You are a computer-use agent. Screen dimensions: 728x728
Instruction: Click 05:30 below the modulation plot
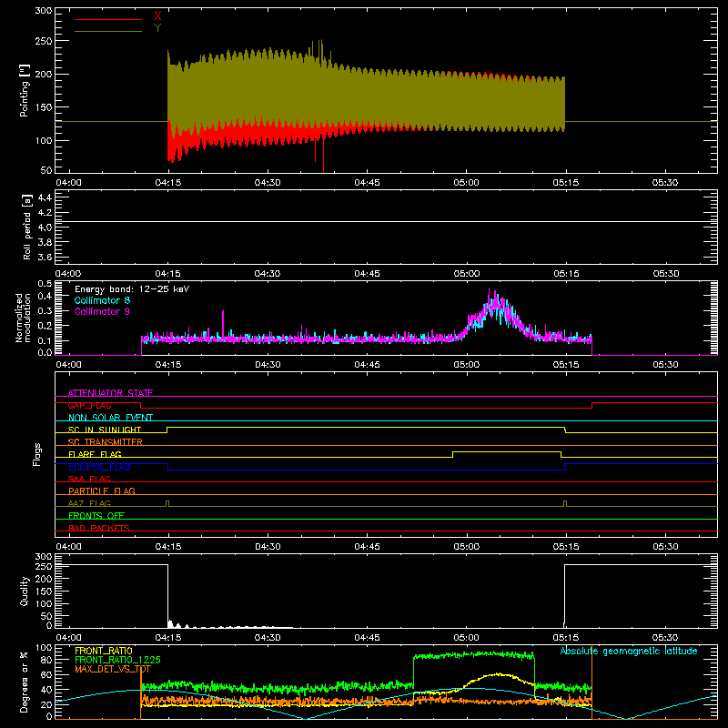pos(665,365)
